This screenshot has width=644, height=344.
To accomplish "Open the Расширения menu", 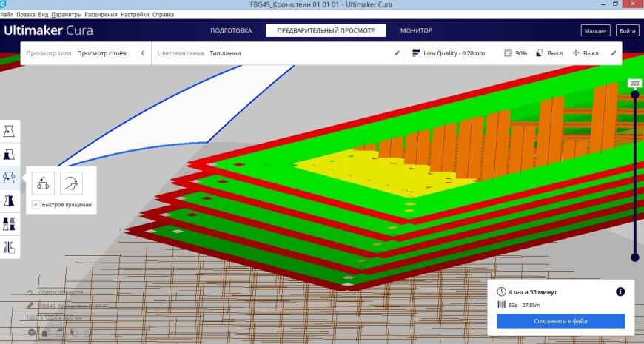I will tap(101, 14).
